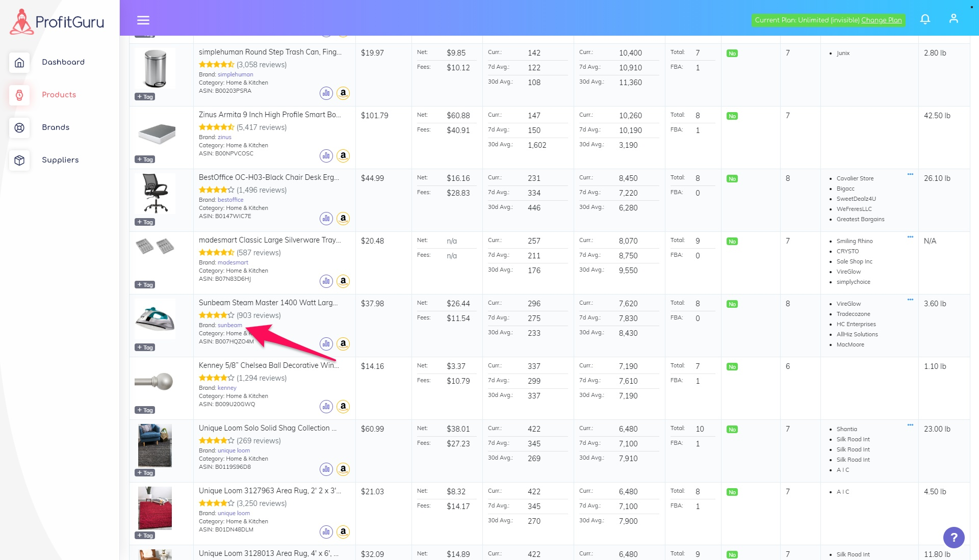Open the sunbeam brand link

230,325
